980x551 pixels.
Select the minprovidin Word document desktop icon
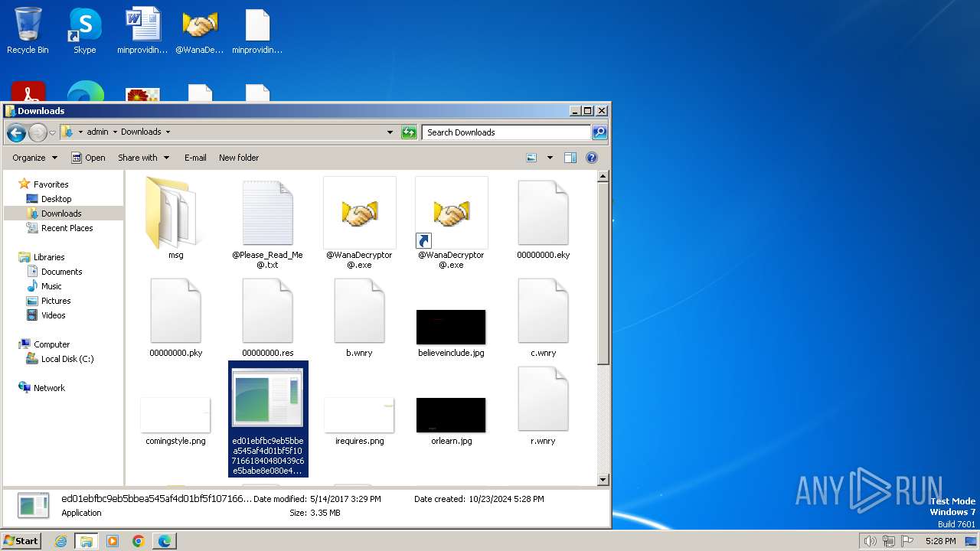(x=142, y=31)
